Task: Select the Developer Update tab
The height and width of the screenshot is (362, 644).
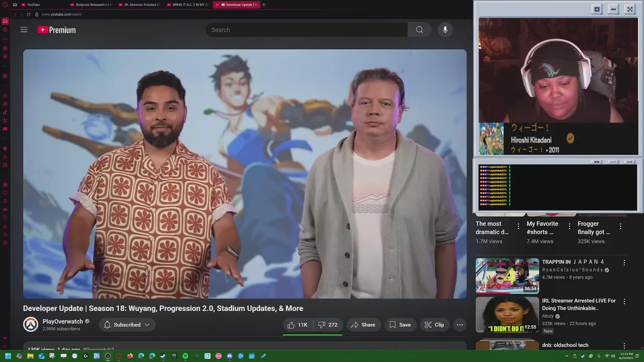Action: [x=236, y=5]
